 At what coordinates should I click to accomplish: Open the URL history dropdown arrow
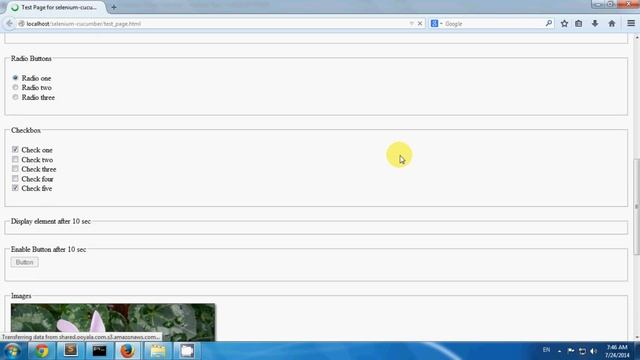point(411,24)
